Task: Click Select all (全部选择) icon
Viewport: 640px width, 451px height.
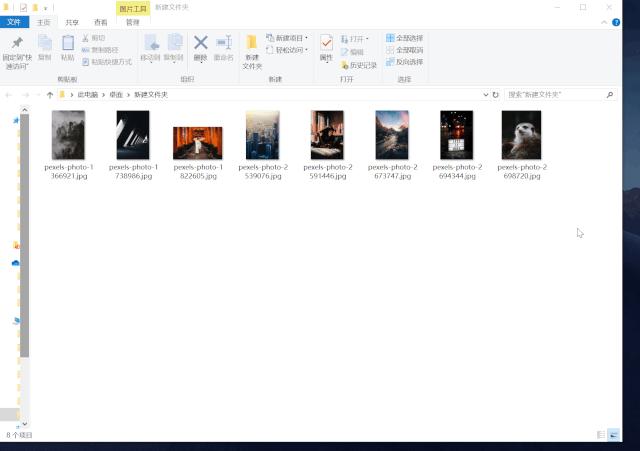Action: coord(390,38)
